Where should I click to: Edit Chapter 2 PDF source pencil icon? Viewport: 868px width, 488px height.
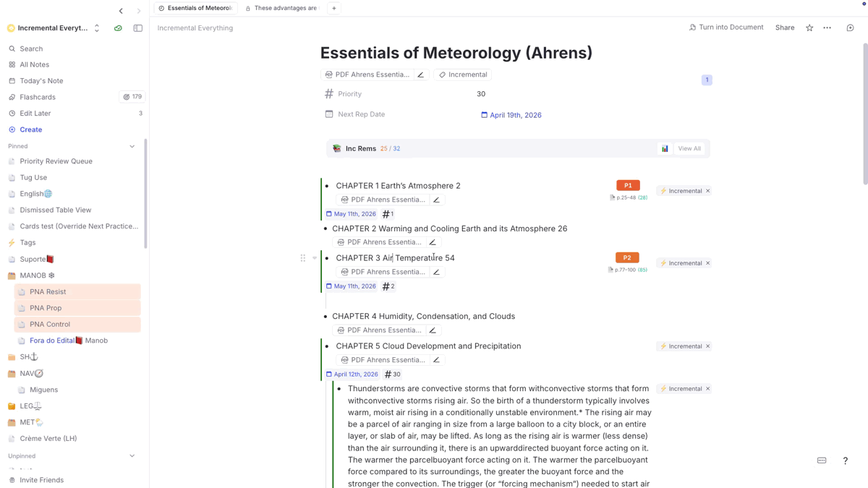pyautogui.click(x=433, y=242)
